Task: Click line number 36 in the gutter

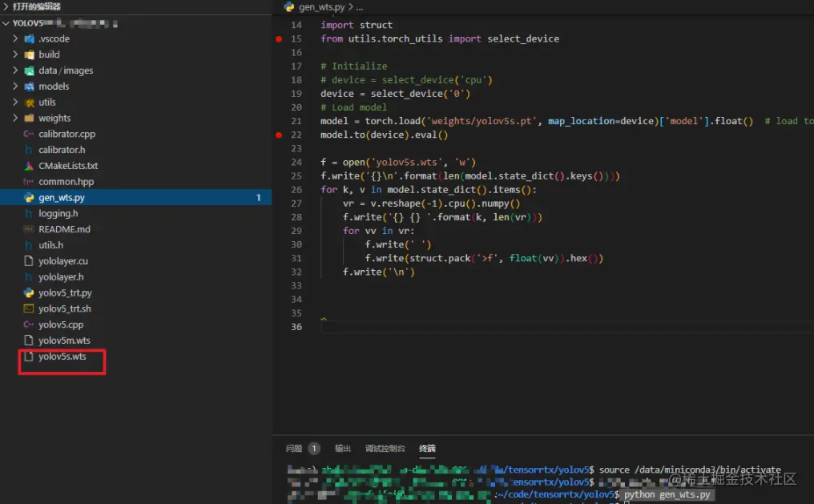Action: tap(296, 326)
